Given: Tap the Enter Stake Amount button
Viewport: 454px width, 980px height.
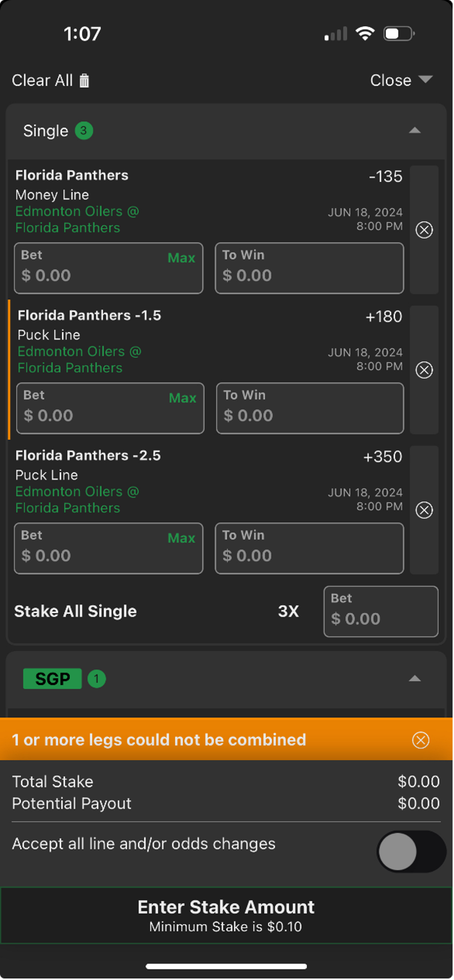Looking at the screenshot, I should tap(226, 916).
